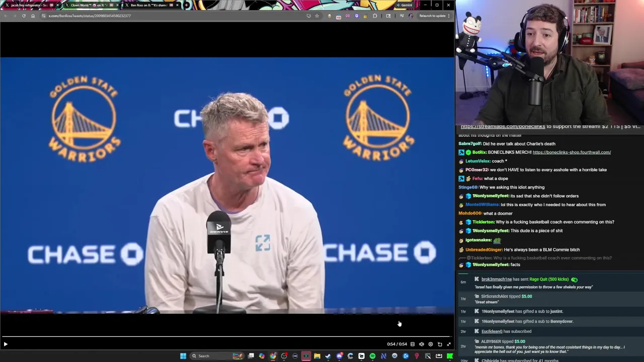644x362 pixels.
Task: Open File Explorer from the taskbar
Action: pos(317,356)
